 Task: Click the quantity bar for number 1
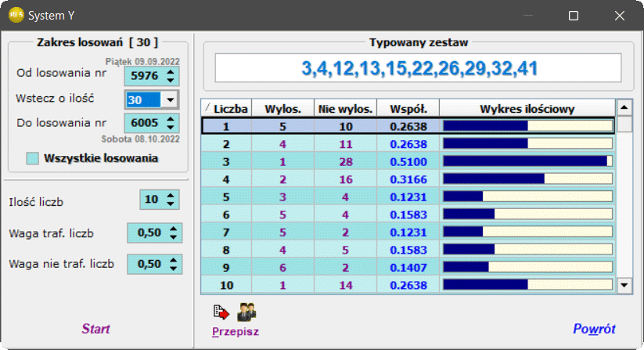tap(527, 126)
